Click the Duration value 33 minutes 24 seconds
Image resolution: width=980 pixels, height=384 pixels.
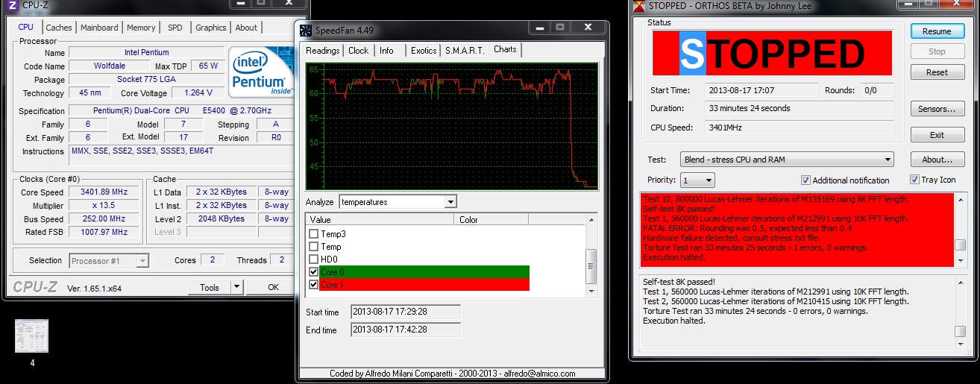pyautogui.click(x=800, y=108)
